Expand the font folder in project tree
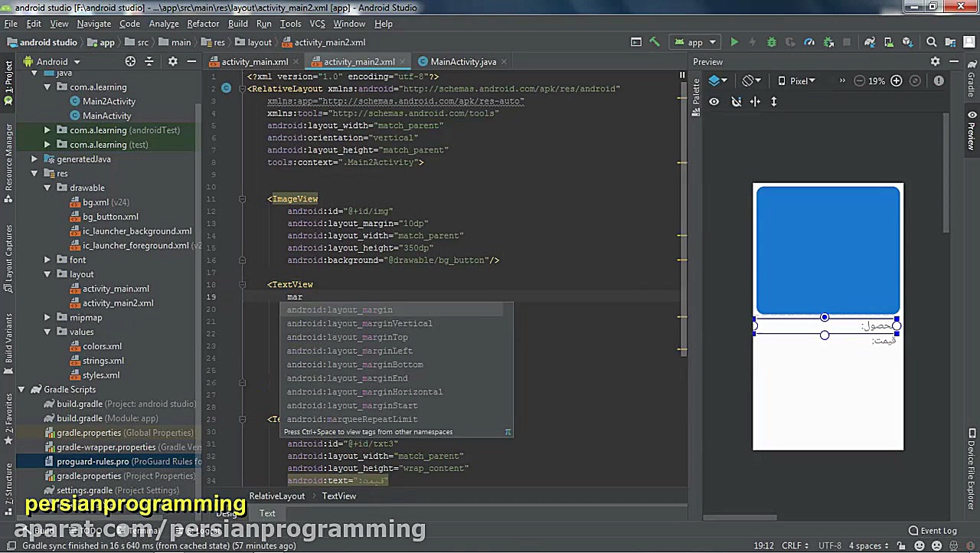980x553 pixels. pos(47,260)
